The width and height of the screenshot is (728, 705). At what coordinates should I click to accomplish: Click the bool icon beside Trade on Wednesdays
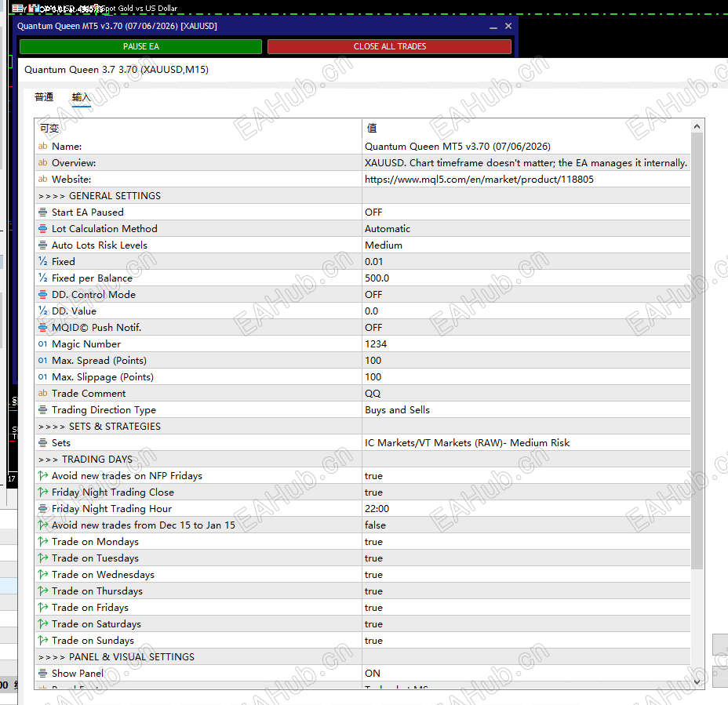click(42, 575)
